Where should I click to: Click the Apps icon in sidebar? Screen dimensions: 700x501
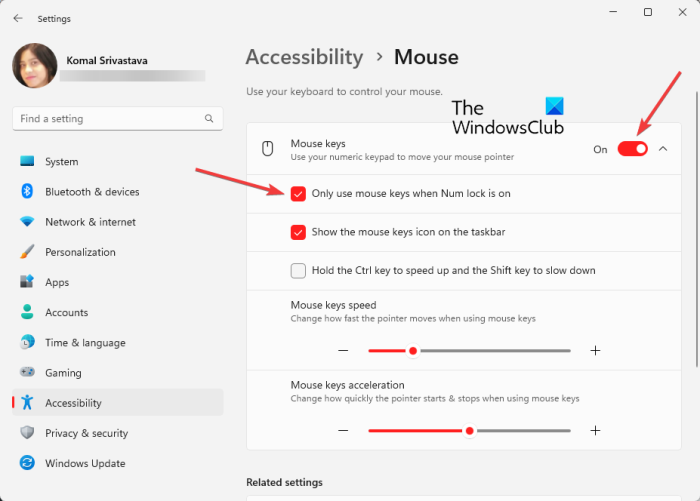pos(27,282)
